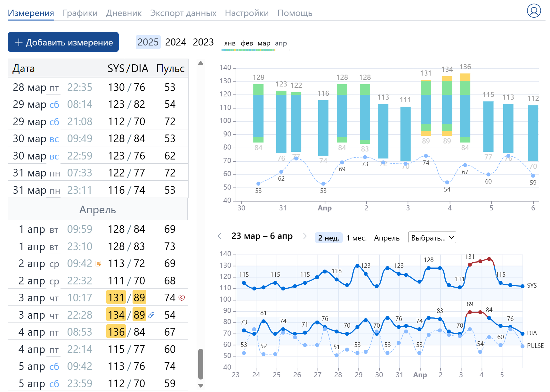Switch chart range to Апрель
The image size is (550, 392).
coord(386,238)
